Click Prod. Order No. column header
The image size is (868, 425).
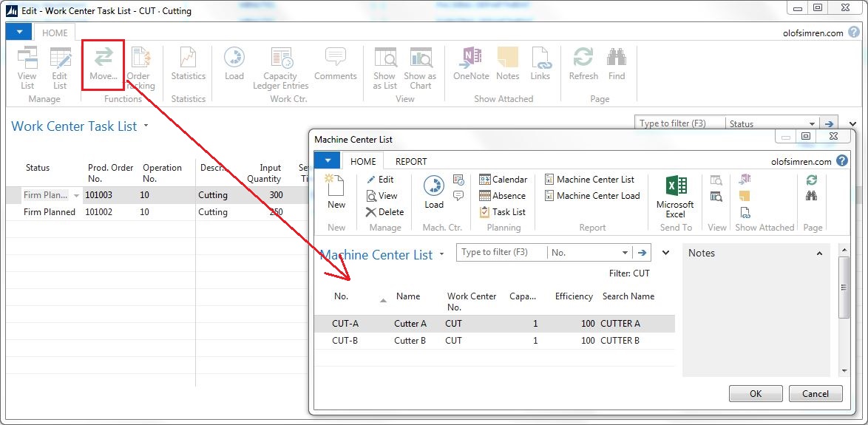click(x=111, y=173)
